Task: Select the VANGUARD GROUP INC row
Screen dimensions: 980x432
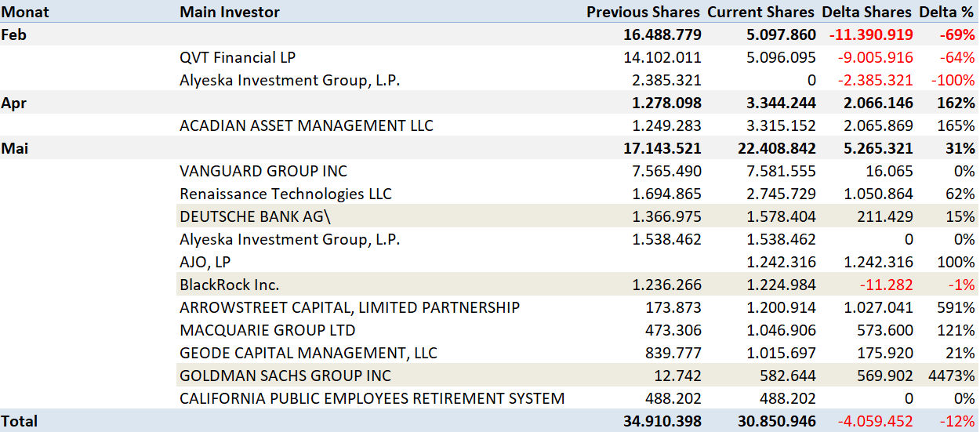Action: coord(263,171)
